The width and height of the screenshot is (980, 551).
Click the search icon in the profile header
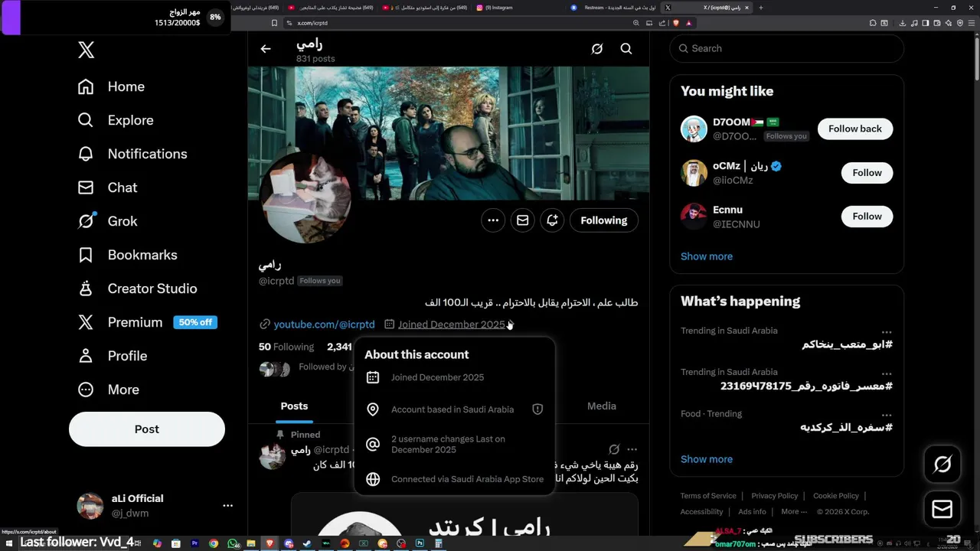(x=626, y=48)
